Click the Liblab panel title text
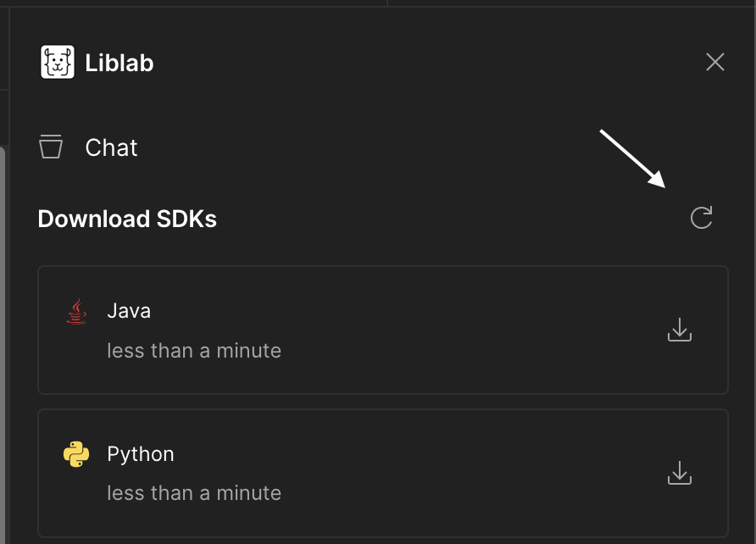Viewport: 756px width, 544px height. tap(120, 64)
